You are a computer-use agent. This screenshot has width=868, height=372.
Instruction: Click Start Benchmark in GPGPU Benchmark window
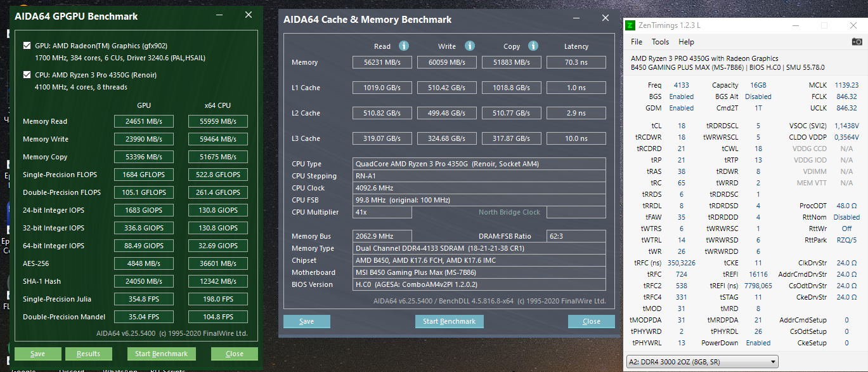coord(162,354)
